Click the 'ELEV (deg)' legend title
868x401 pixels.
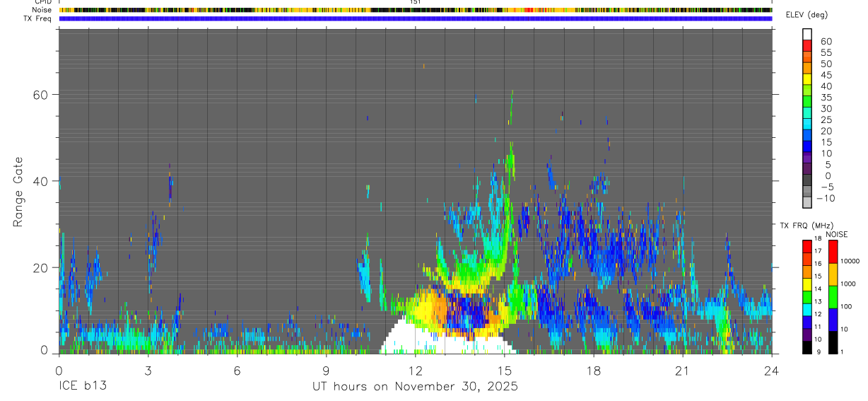click(x=807, y=15)
